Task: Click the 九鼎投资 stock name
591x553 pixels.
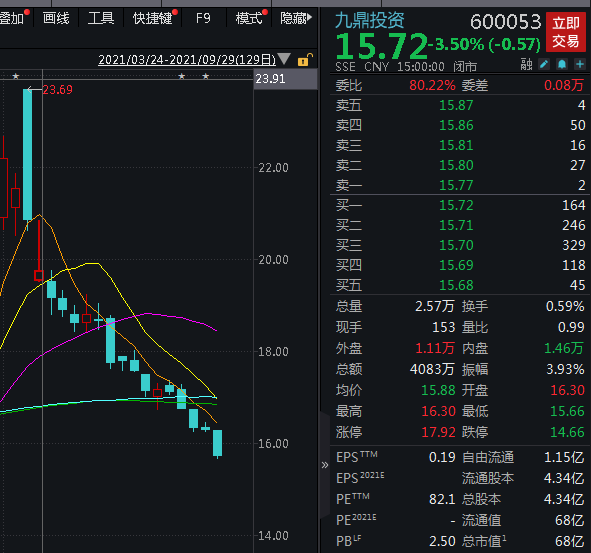Action: [x=370, y=20]
